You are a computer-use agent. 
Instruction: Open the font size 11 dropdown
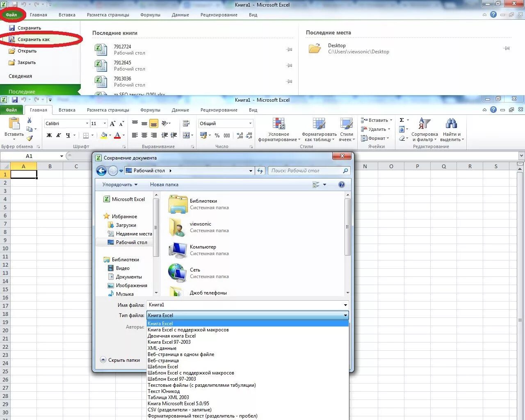(105, 123)
